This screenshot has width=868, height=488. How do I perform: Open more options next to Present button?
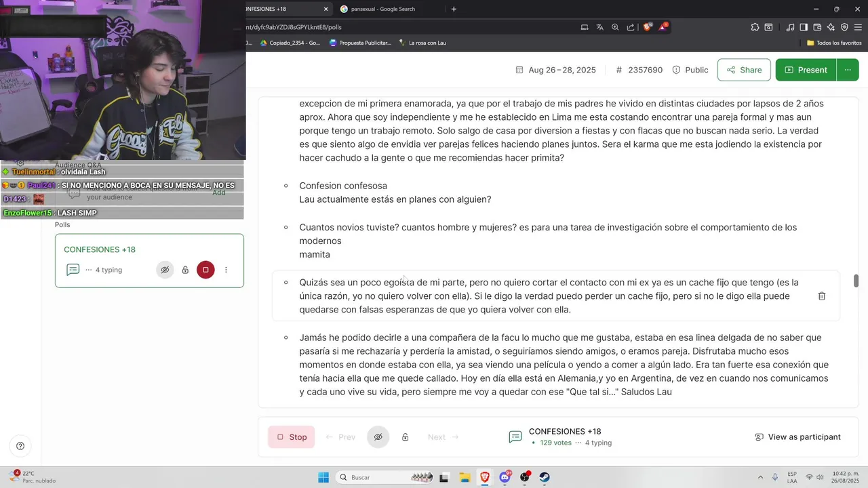(848, 70)
